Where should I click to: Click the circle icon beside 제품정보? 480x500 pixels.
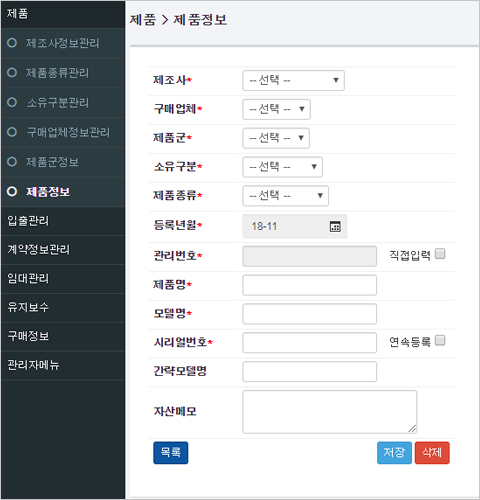pos(12,191)
